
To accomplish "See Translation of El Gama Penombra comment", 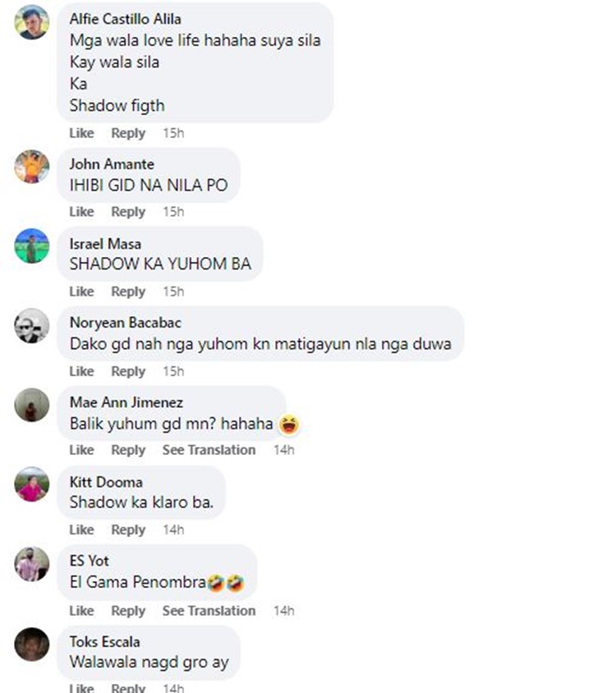I will click(209, 611).
